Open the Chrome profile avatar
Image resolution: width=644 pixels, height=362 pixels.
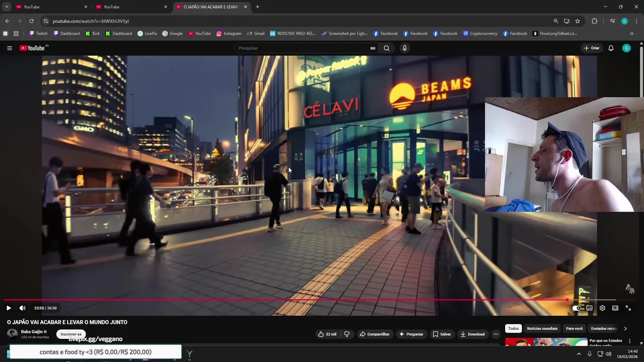(624, 21)
